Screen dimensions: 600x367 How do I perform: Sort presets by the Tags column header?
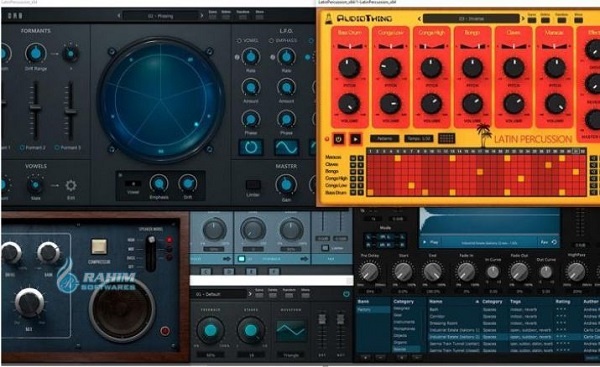[515, 302]
